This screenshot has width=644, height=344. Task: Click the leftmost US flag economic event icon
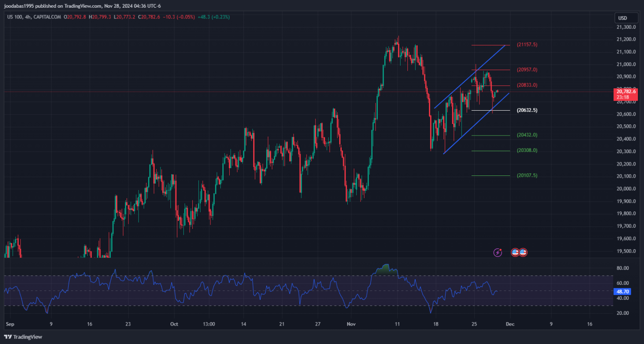tap(515, 252)
